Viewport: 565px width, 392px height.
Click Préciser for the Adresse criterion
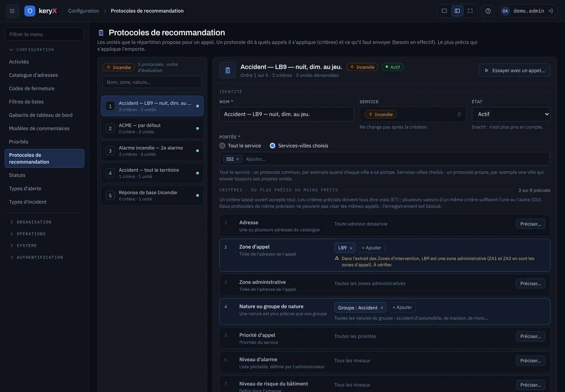[x=530, y=224]
